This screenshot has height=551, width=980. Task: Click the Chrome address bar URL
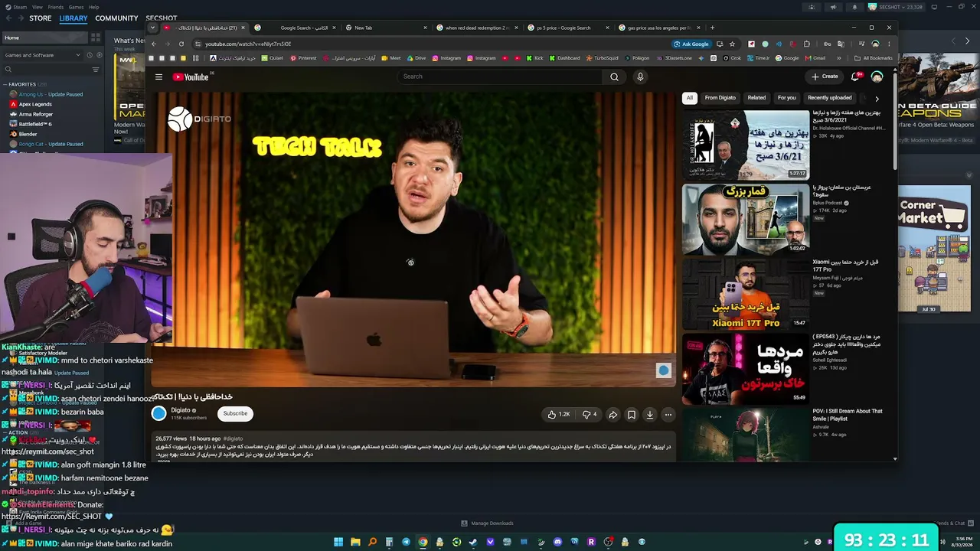click(248, 44)
